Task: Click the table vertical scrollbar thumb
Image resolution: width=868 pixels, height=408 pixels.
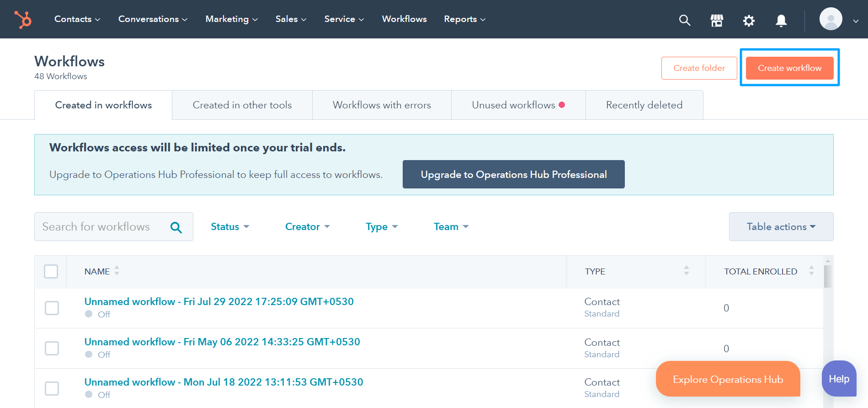Action: click(827, 276)
